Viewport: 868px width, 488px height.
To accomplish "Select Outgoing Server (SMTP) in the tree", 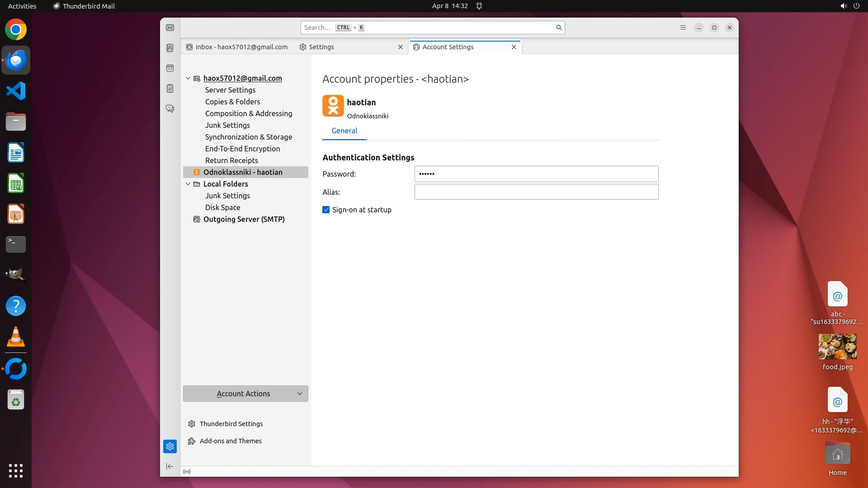I will click(244, 219).
